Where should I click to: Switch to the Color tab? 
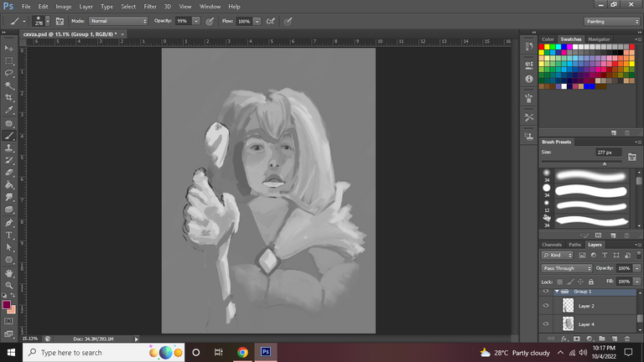pyautogui.click(x=548, y=39)
